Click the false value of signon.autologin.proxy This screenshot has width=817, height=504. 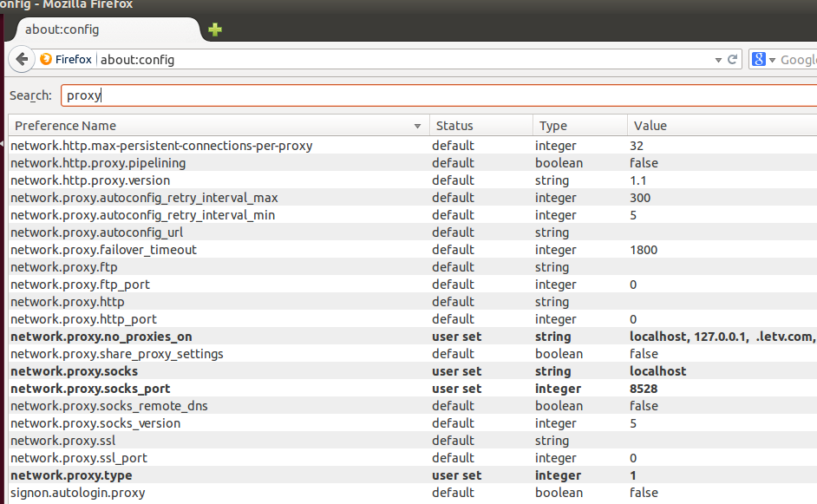pos(644,493)
